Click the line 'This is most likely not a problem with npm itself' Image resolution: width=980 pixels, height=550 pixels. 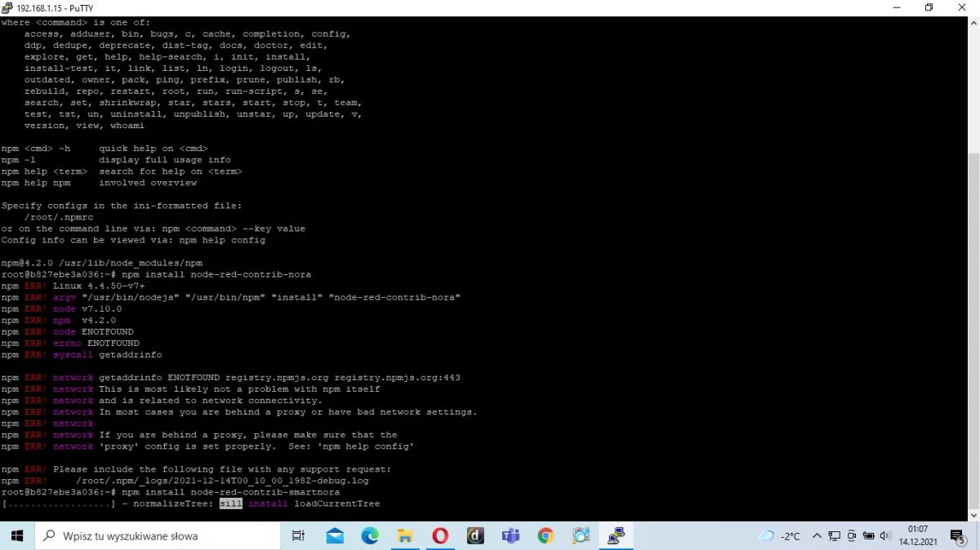[x=239, y=388]
